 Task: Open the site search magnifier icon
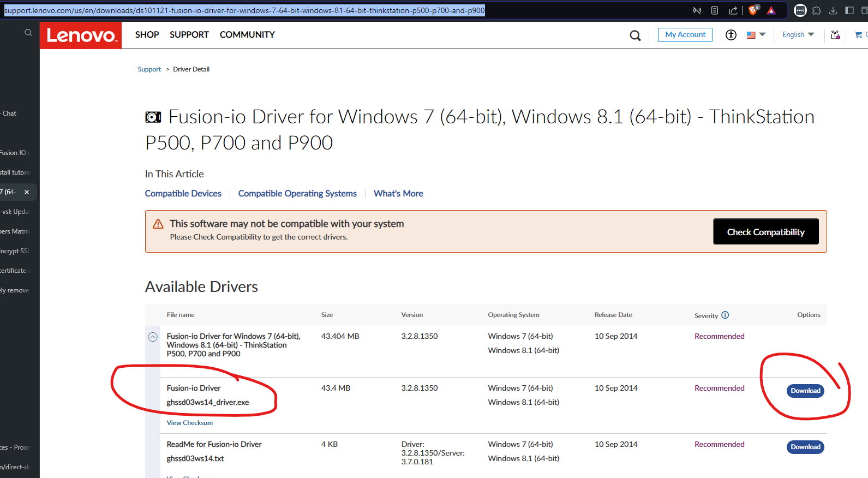coord(635,35)
